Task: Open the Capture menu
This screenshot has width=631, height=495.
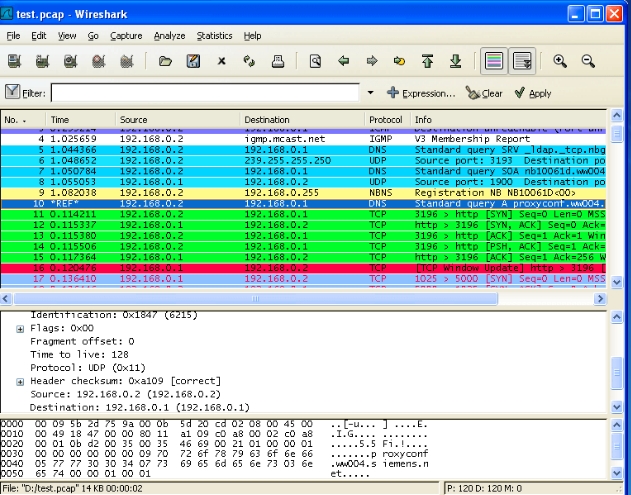Action: [x=126, y=36]
